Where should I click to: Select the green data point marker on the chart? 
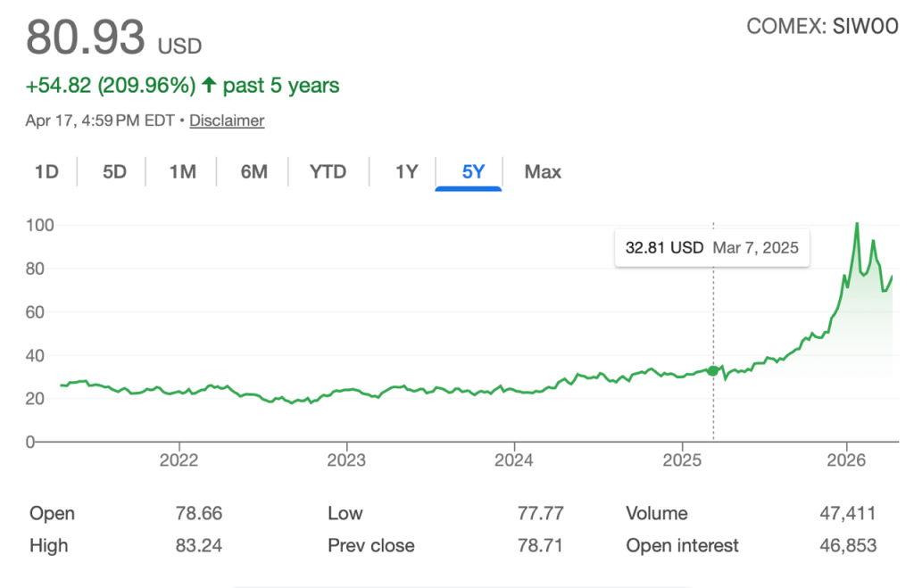tap(713, 370)
